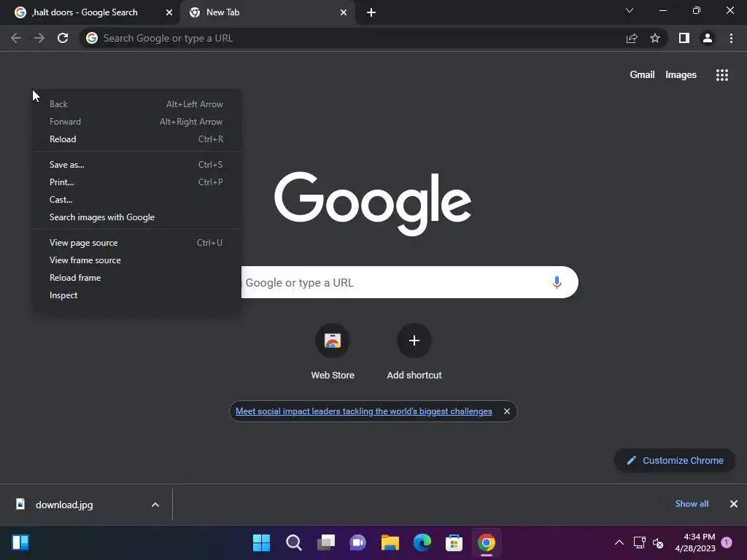The image size is (747, 560).
Task: Start voice search with microphone icon
Action: tap(557, 282)
